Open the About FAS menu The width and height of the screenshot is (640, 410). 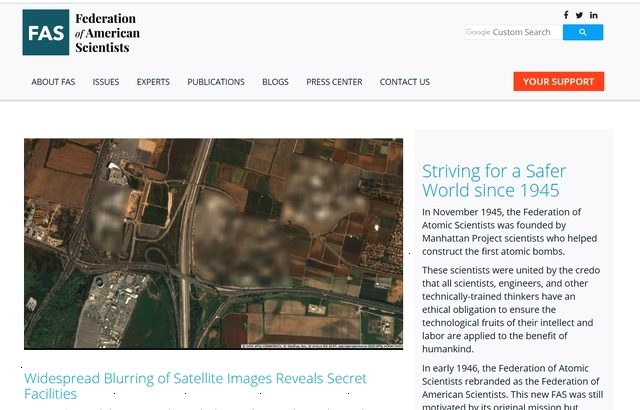(x=53, y=82)
